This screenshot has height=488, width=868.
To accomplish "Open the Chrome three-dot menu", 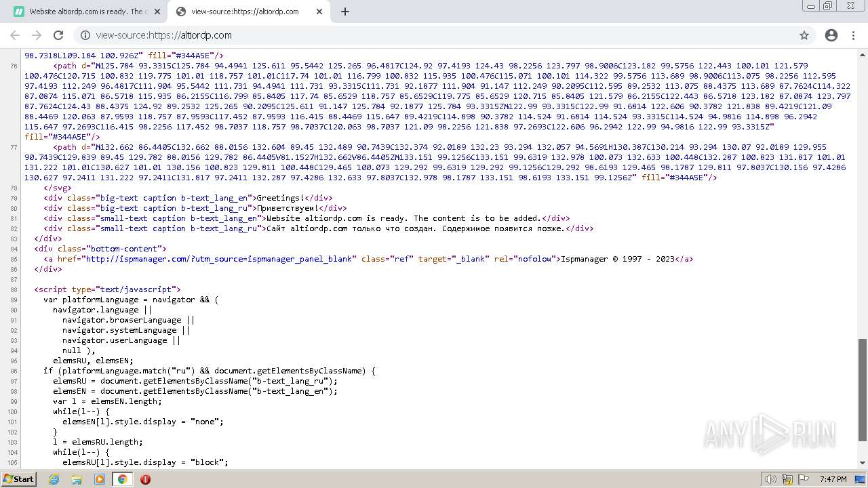I will [853, 35].
